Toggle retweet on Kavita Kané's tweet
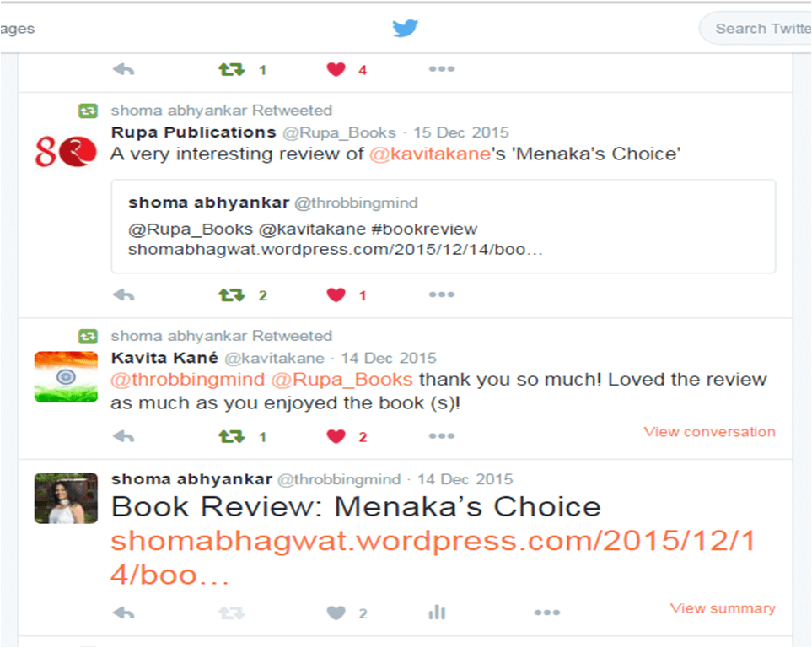This screenshot has height=648, width=812. point(232,436)
